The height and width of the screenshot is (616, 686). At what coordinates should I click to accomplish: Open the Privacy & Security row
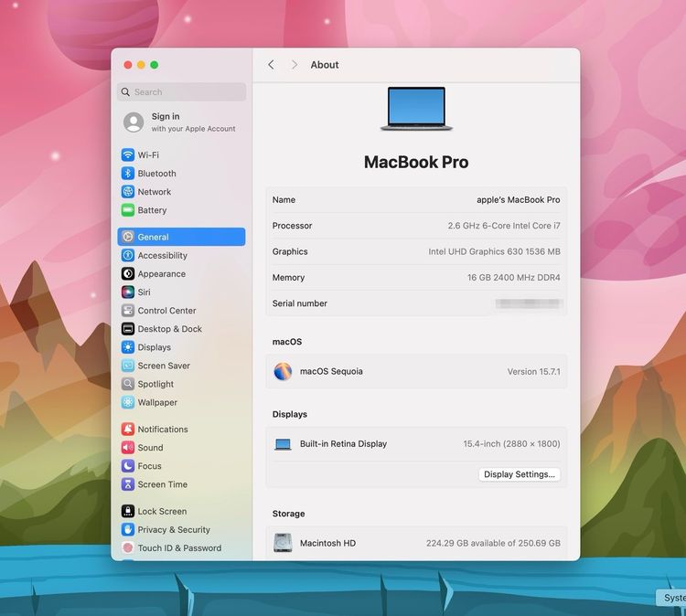coord(182,529)
